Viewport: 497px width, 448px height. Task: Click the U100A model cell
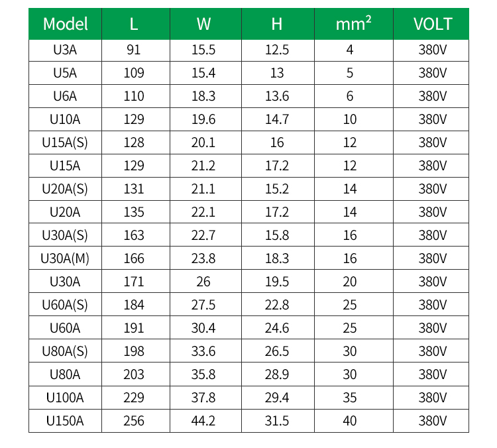(x=66, y=398)
